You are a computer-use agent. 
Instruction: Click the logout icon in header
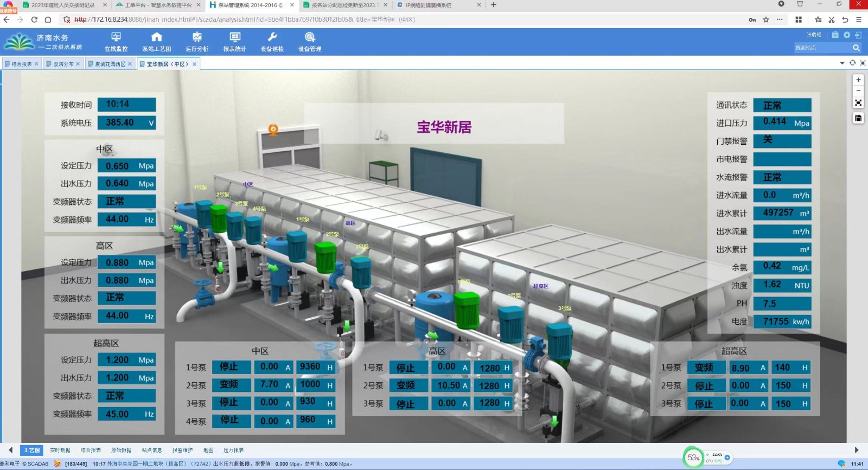tap(858, 35)
